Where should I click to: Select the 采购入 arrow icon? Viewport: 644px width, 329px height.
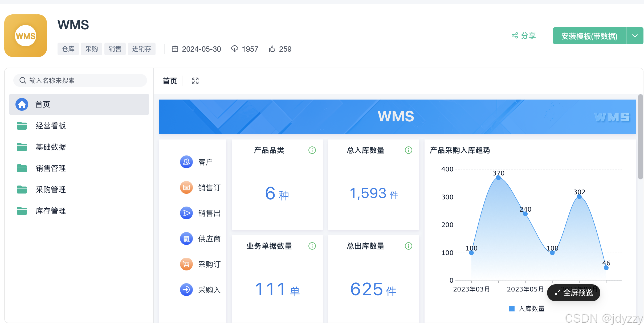tap(186, 290)
